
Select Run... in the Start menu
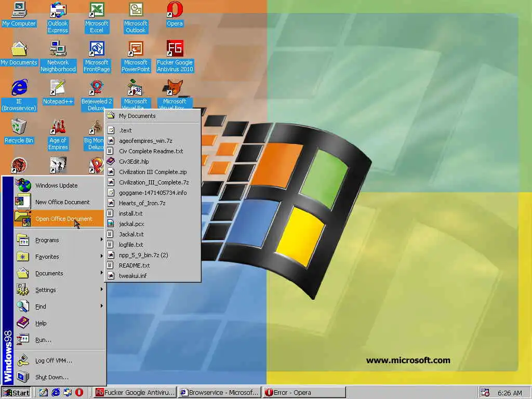[59, 340]
